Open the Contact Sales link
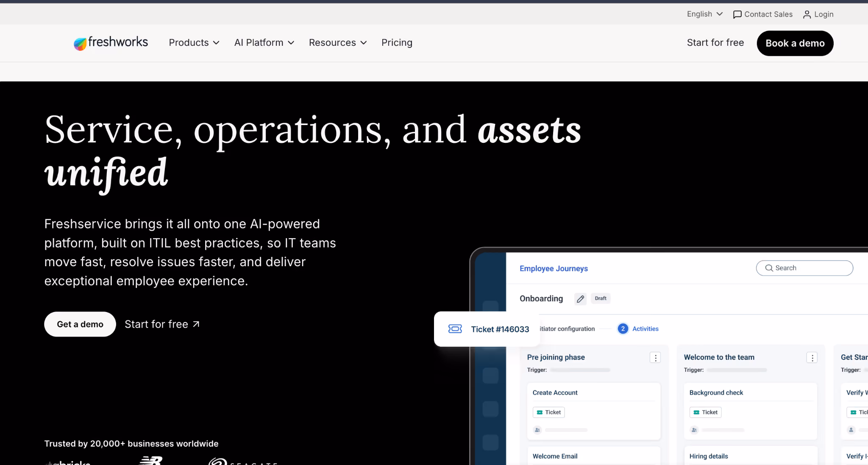Screen dimensions: 868x465 pos(763,14)
